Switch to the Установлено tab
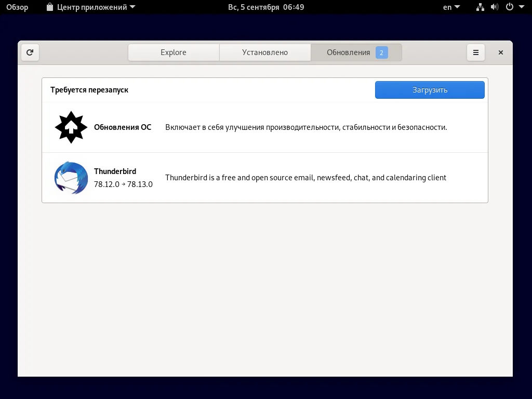The image size is (532, 399). [x=265, y=52]
